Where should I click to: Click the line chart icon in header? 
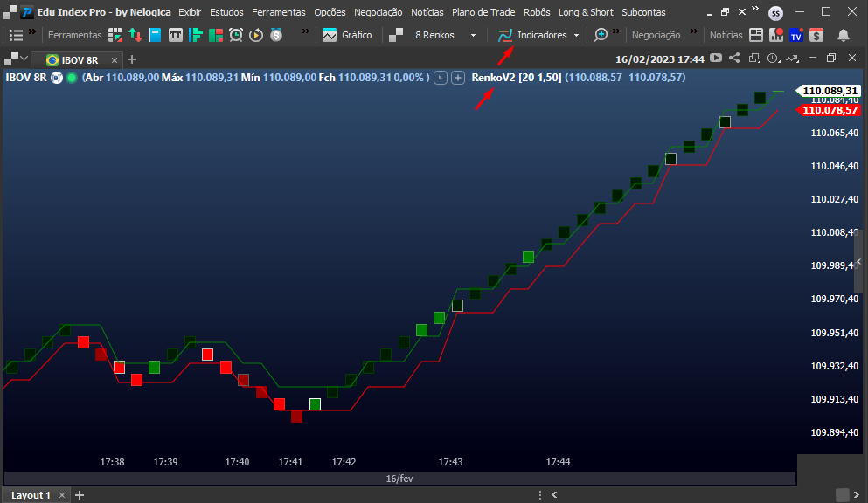point(793,58)
